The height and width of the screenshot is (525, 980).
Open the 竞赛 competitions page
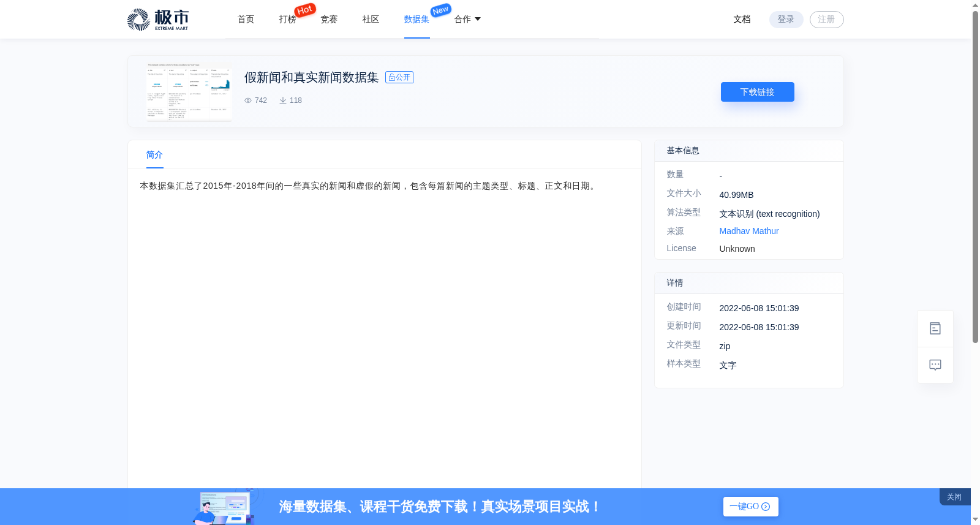tap(329, 20)
